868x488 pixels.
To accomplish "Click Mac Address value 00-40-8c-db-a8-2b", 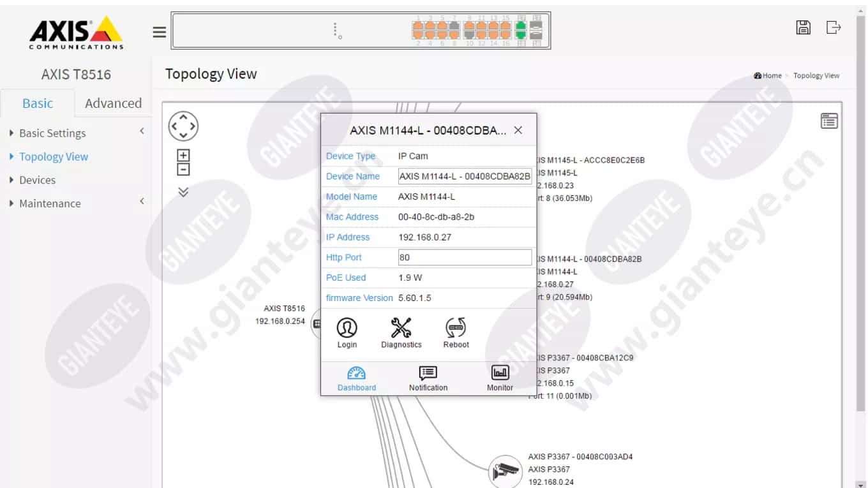I will pyautogui.click(x=436, y=217).
